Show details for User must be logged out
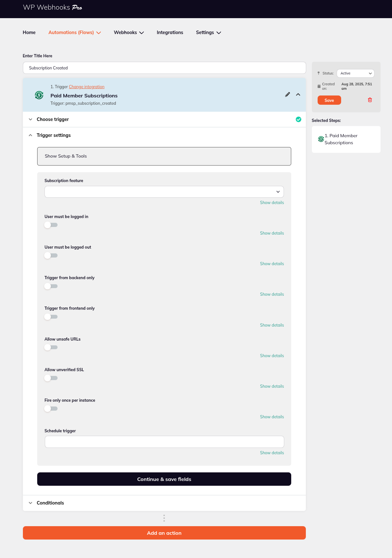This screenshot has height=558, width=392. 272,264
